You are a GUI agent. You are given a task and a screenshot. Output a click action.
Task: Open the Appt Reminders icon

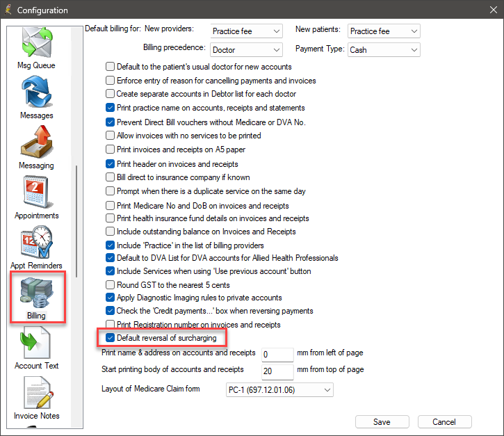tap(36, 243)
